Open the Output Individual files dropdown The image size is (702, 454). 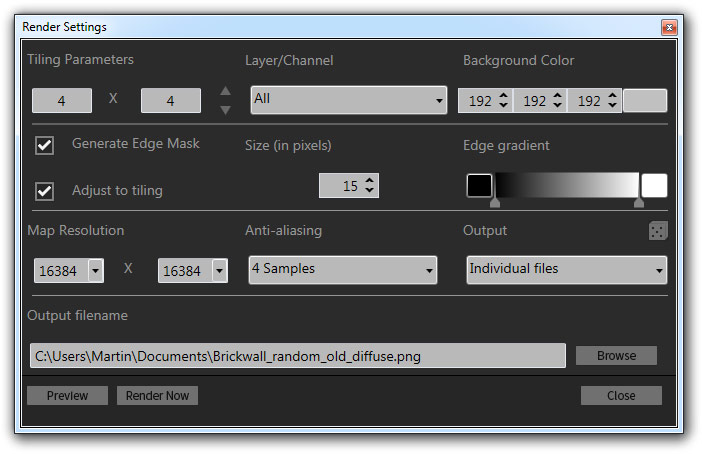(x=566, y=270)
